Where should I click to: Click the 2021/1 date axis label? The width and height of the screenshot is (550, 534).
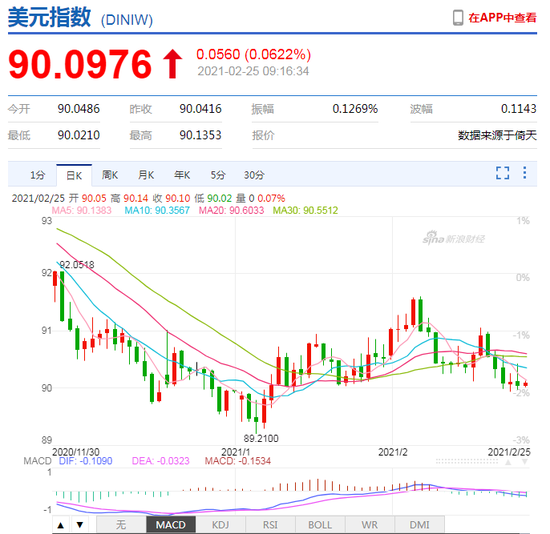[x=236, y=452]
